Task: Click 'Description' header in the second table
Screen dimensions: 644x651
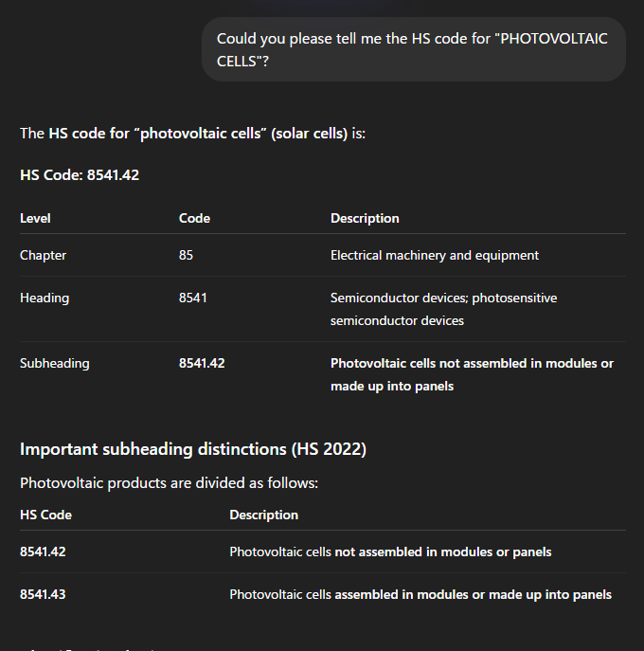Action: coord(263,515)
